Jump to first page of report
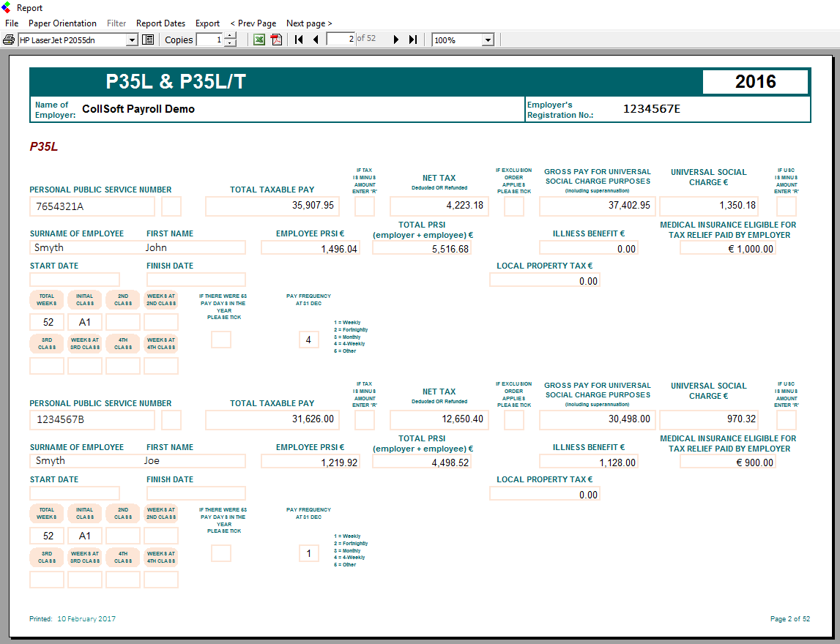 click(299, 40)
